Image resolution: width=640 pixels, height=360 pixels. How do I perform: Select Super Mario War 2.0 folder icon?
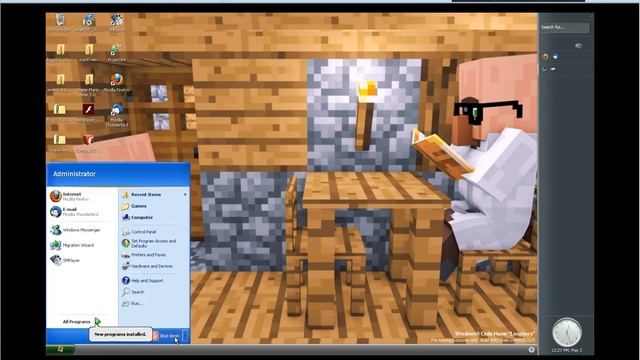coord(88,85)
